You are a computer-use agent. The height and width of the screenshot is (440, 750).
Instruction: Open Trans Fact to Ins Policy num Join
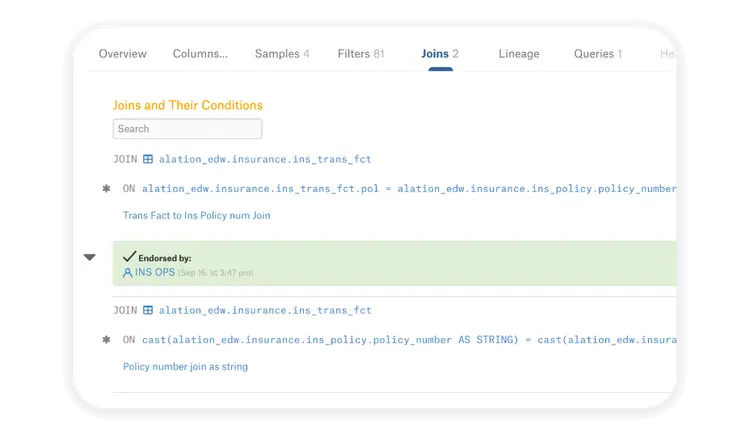(197, 215)
